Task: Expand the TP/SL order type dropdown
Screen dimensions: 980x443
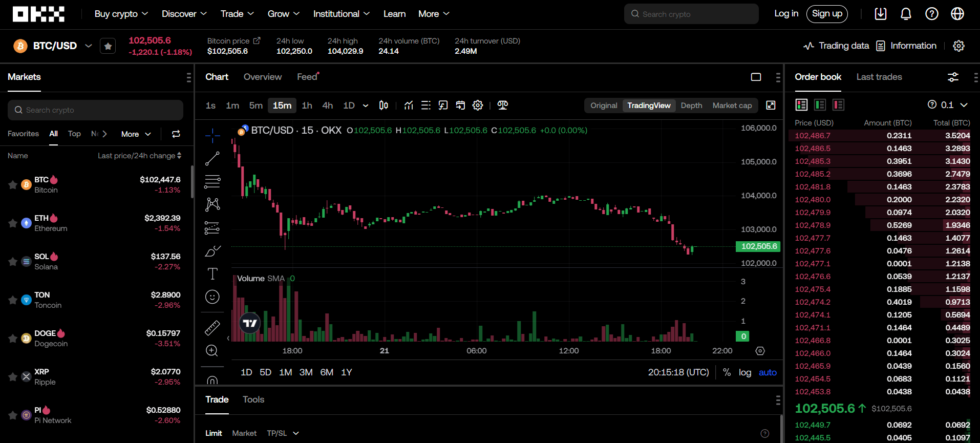Action: tap(283, 433)
